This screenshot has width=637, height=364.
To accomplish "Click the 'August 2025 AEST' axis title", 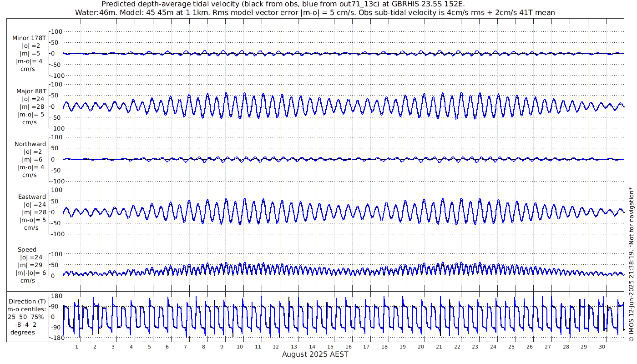I will pyautogui.click(x=315, y=354).
